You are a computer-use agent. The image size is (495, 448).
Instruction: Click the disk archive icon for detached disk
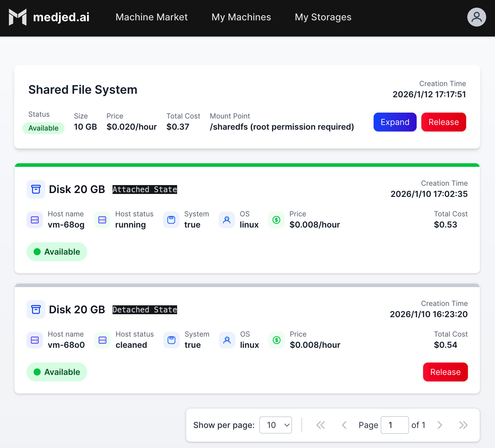point(36,309)
